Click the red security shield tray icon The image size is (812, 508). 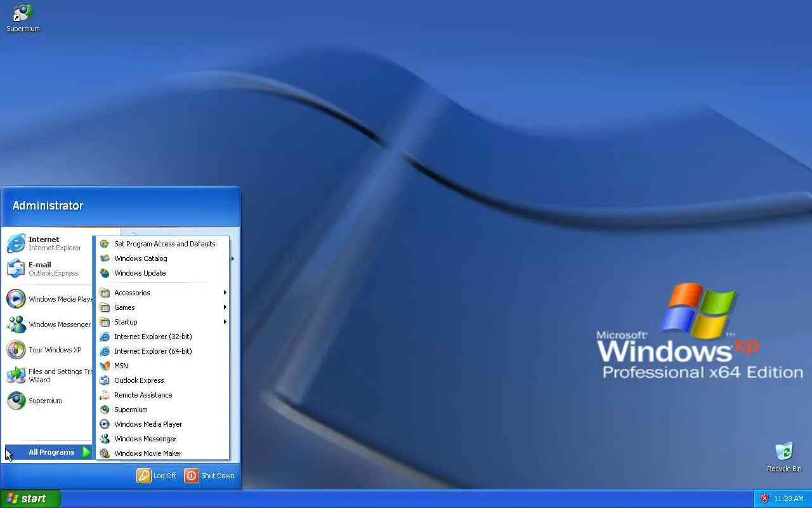click(764, 498)
